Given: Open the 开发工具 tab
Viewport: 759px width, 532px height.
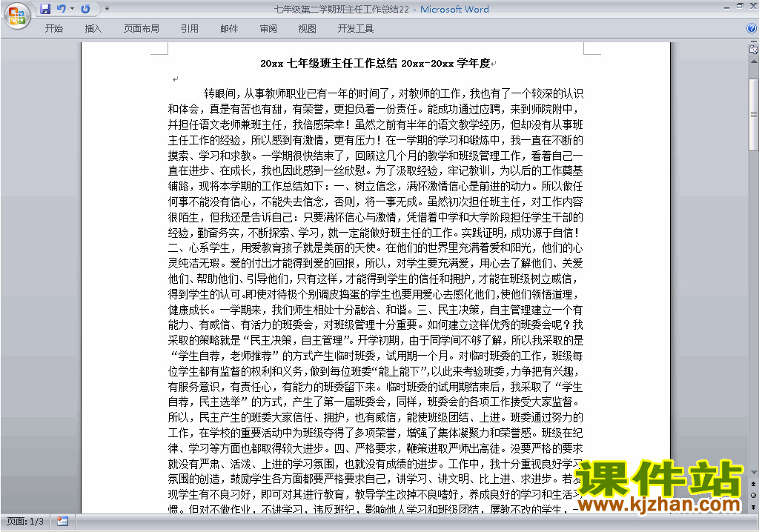Looking at the screenshot, I should pyautogui.click(x=355, y=29).
